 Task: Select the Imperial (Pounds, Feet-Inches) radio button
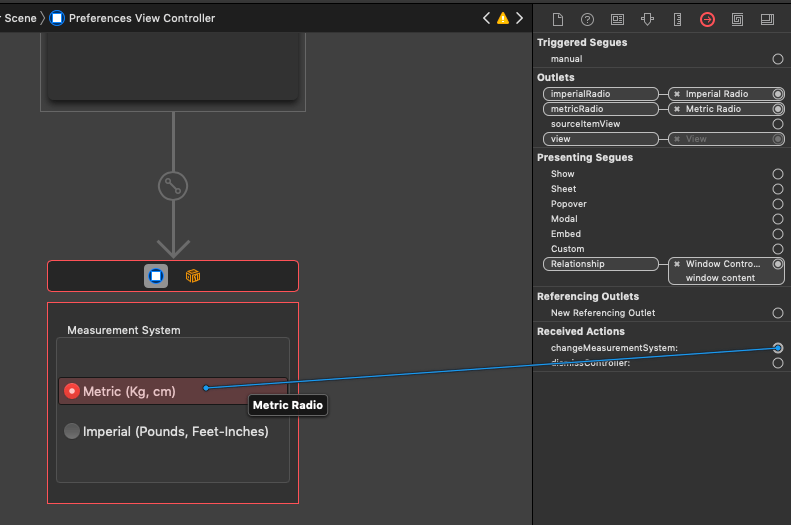[x=72, y=431]
